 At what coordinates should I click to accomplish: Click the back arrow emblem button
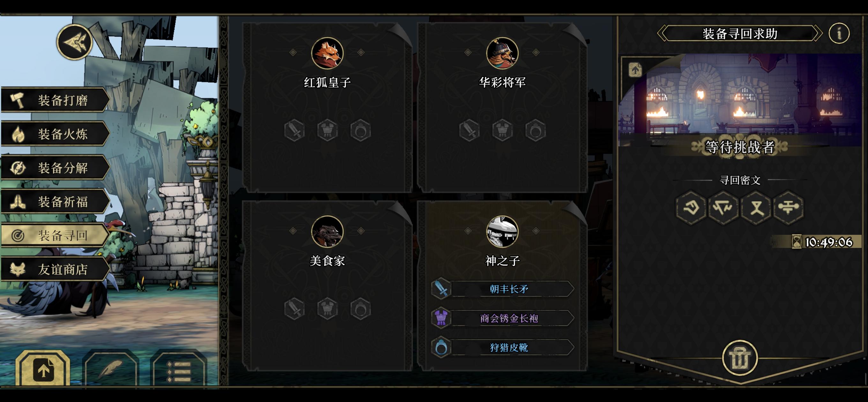pyautogui.click(x=74, y=42)
